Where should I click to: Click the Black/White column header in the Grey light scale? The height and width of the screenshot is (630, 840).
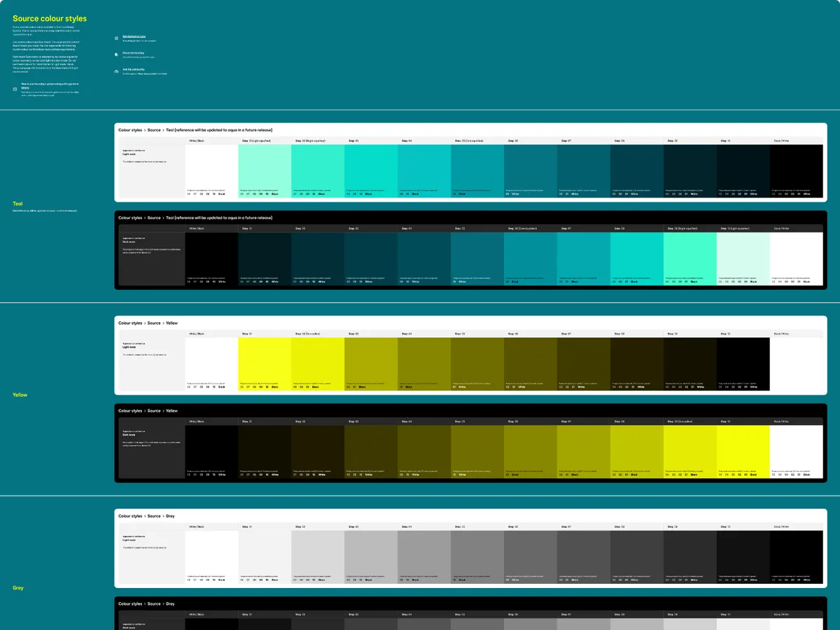click(x=797, y=526)
